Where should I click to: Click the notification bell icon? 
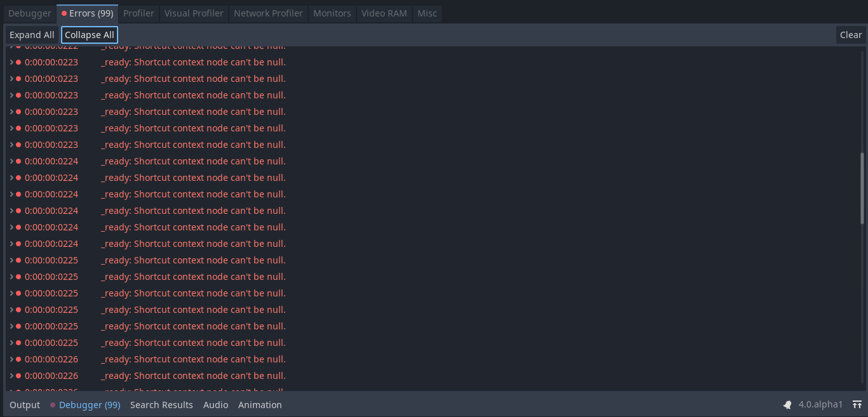[787, 404]
